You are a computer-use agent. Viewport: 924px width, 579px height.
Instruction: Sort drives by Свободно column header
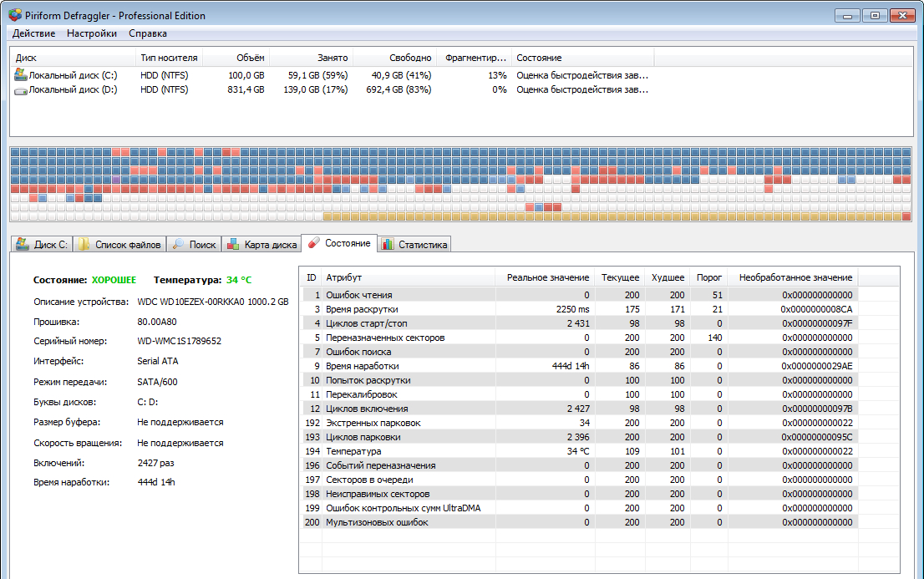tap(395, 58)
